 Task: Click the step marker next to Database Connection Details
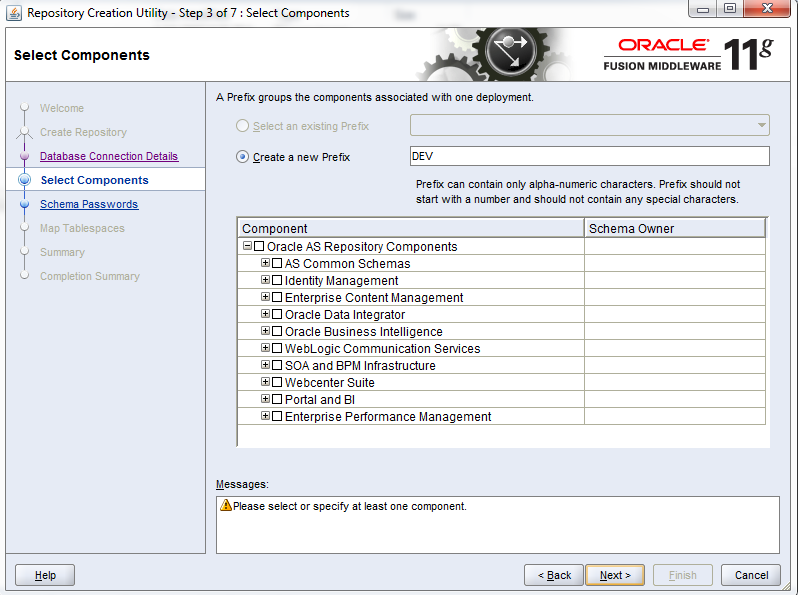tap(24, 156)
